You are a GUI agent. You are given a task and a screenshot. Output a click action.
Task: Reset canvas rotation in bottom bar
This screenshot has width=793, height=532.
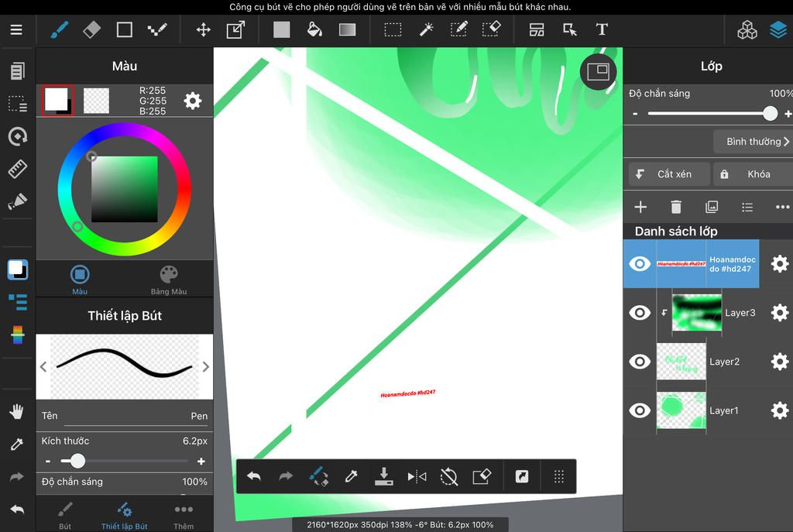[448, 476]
